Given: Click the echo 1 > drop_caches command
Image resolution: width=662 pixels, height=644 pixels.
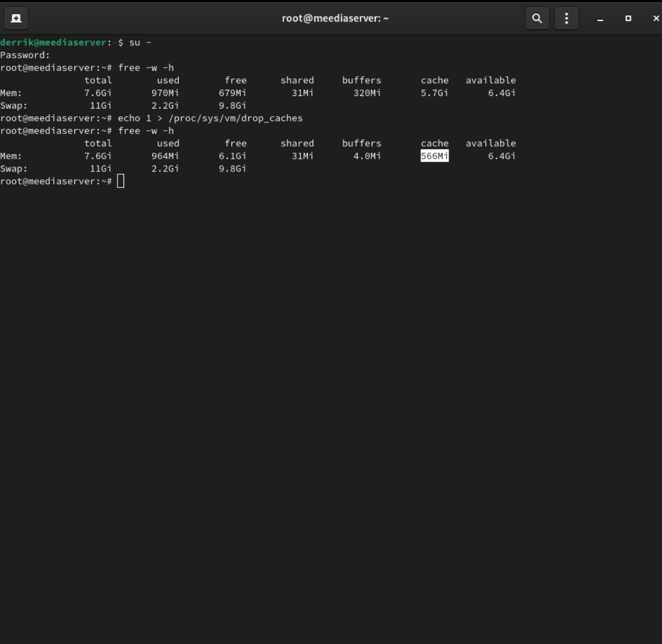Looking at the screenshot, I should [210, 118].
